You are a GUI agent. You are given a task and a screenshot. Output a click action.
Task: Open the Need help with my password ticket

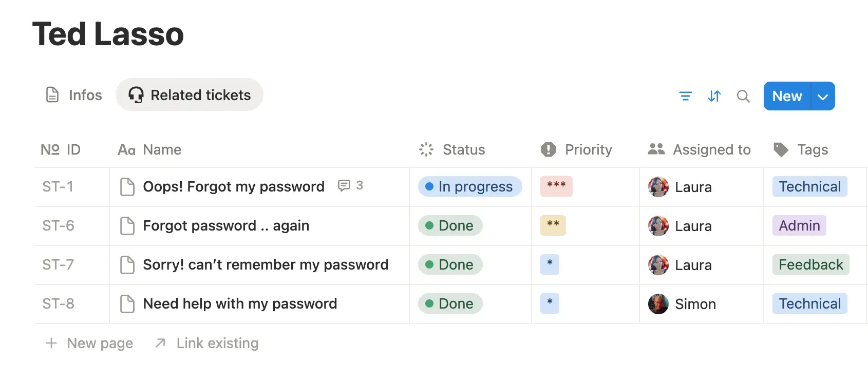click(240, 304)
